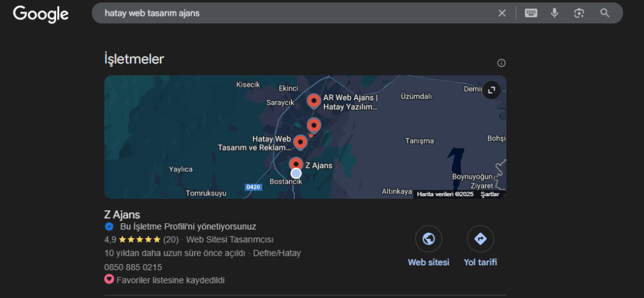The width and height of the screenshot is (644, 298).
Task: Click the phone number 0850 885 0215
Action: pos(133,268)
